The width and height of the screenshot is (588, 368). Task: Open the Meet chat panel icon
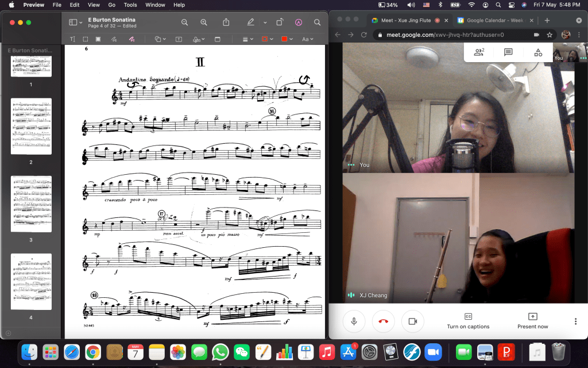point(508,52)
